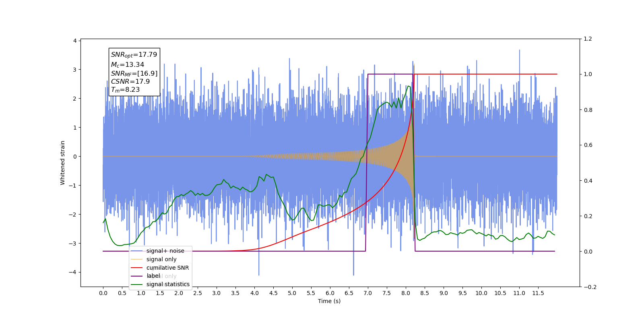The image size is (644, 322).
Task: Click the 7.5 tick on the time axis
Action: pos(387,293)
